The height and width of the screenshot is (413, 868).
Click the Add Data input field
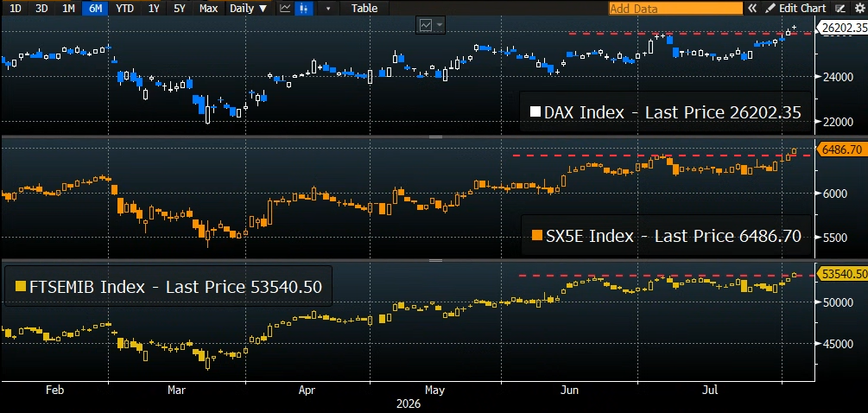675,9
